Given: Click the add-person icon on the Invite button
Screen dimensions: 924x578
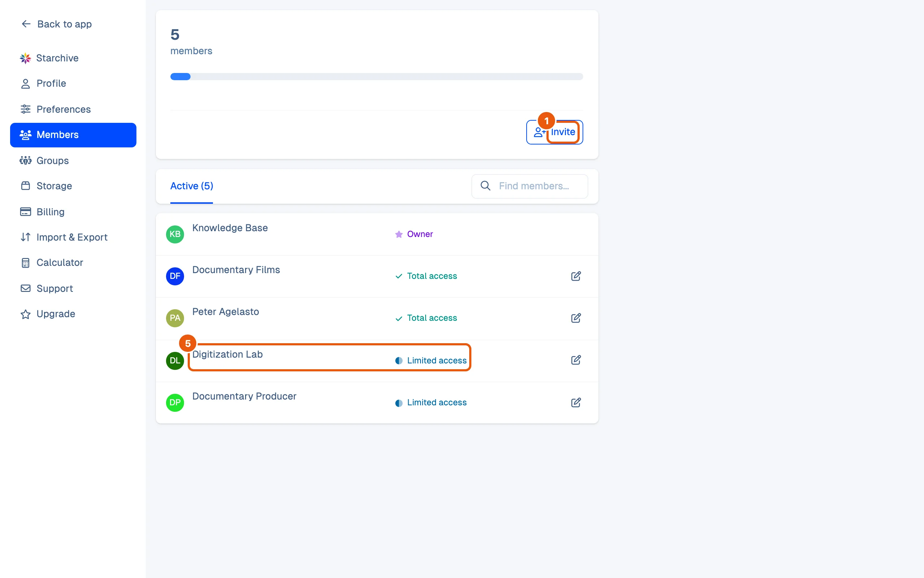Looking at the screenshot, I should click(540, 132).
